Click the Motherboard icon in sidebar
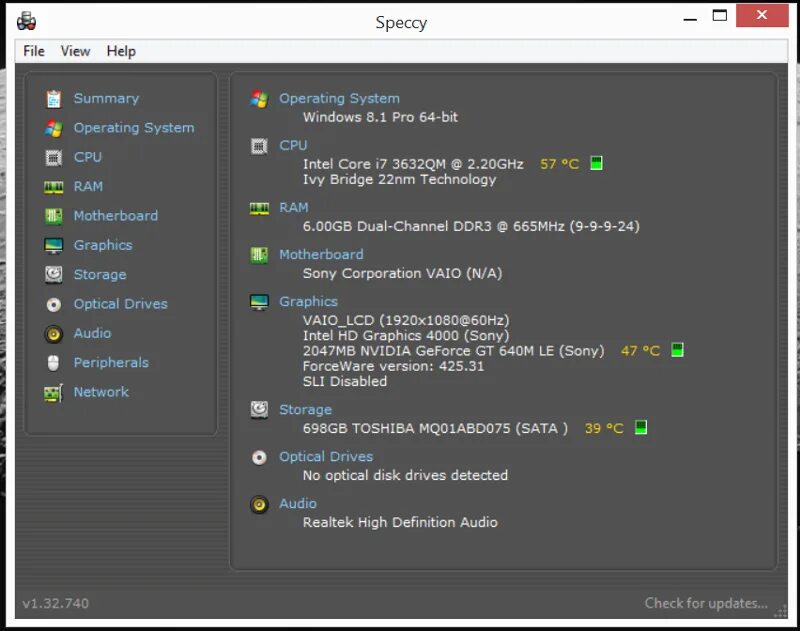Image resolution: width=800 pixels, height=631 pixels. tap(54, 216)
